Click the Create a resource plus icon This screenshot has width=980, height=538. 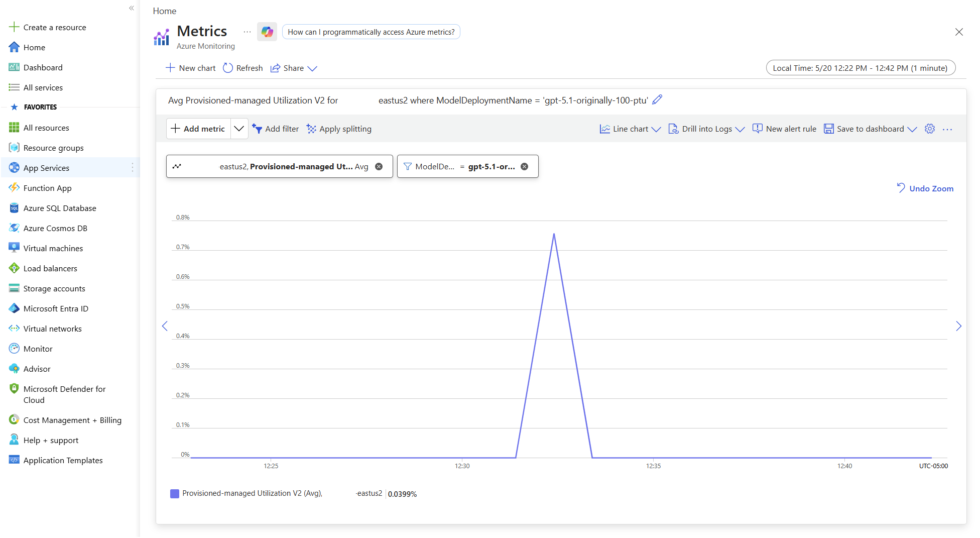pos(14,27)
